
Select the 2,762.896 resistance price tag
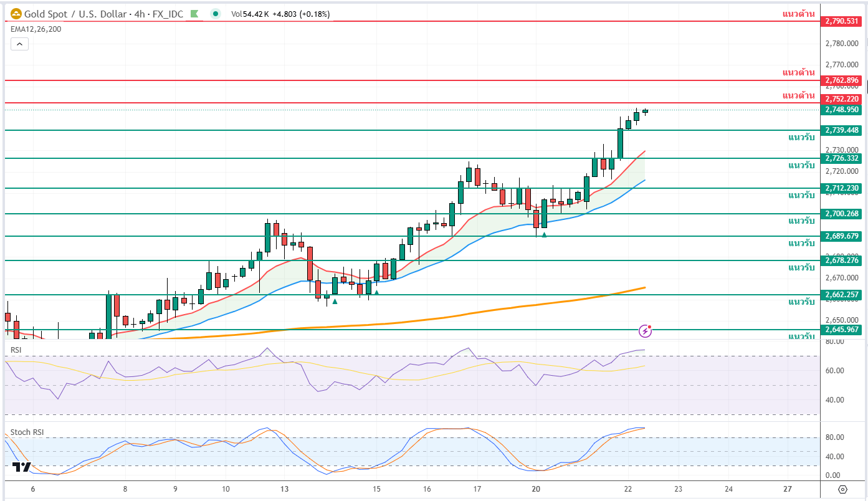pos(841,80)
